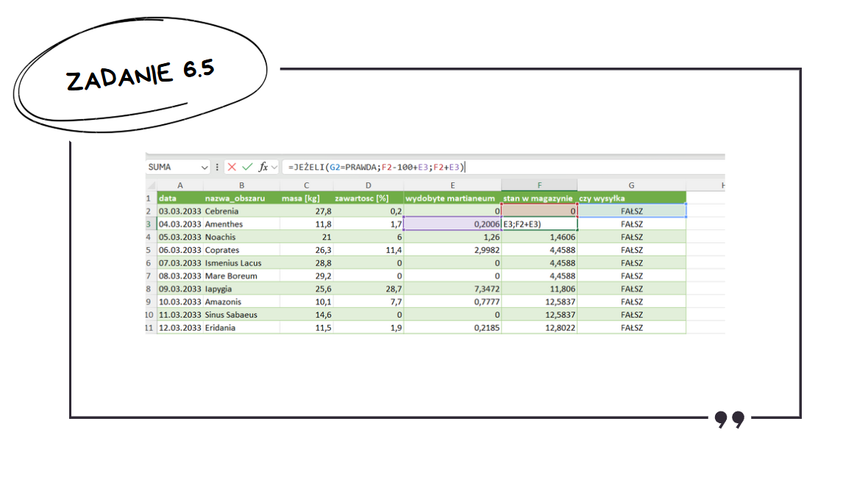Select row 11 header
868x485 pixels.
click(x=149, y=328)
